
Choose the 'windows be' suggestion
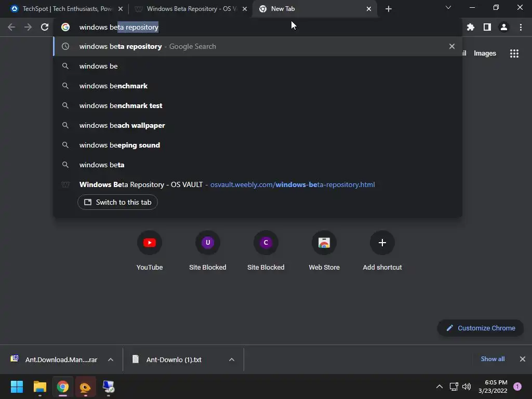coord(258,66)
